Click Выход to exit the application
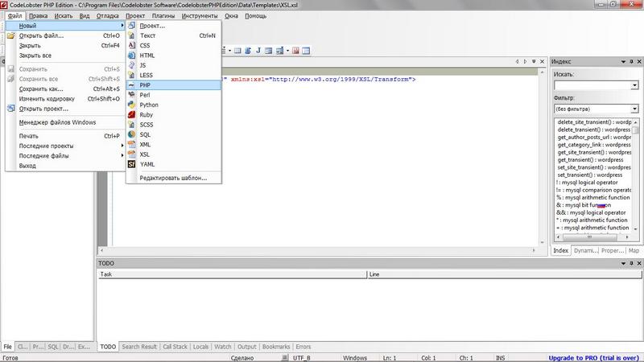Viewport: 644px width, 362px height. (x=65, y=166)
